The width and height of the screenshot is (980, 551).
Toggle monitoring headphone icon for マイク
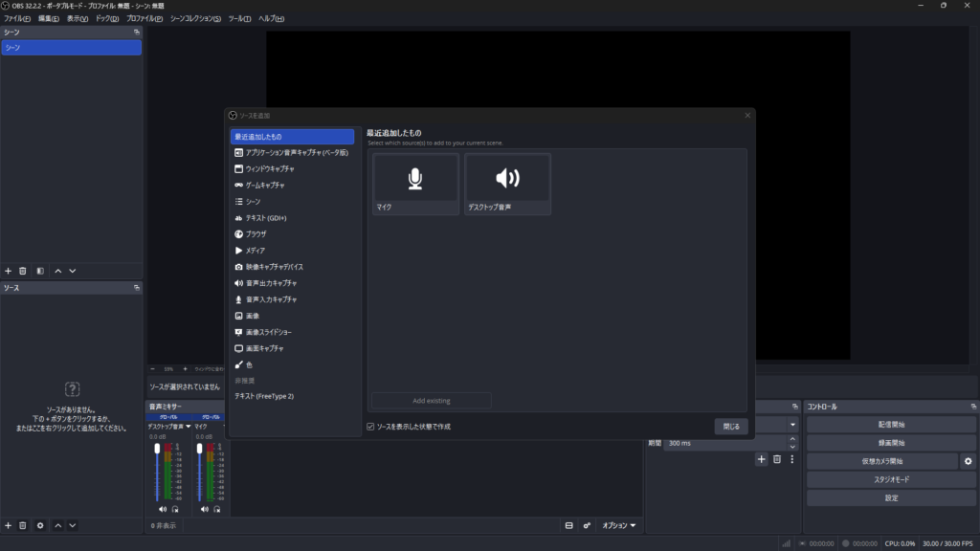(x=217, y=509)
